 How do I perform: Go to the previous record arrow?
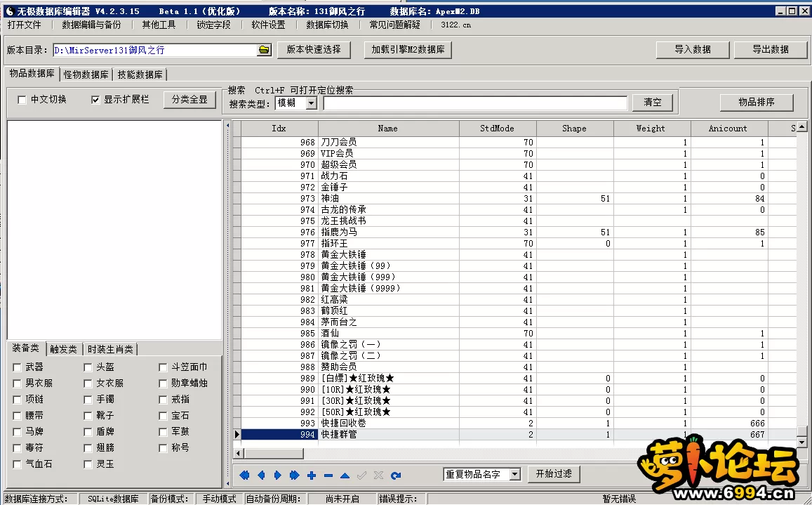[x=261, y=475]
